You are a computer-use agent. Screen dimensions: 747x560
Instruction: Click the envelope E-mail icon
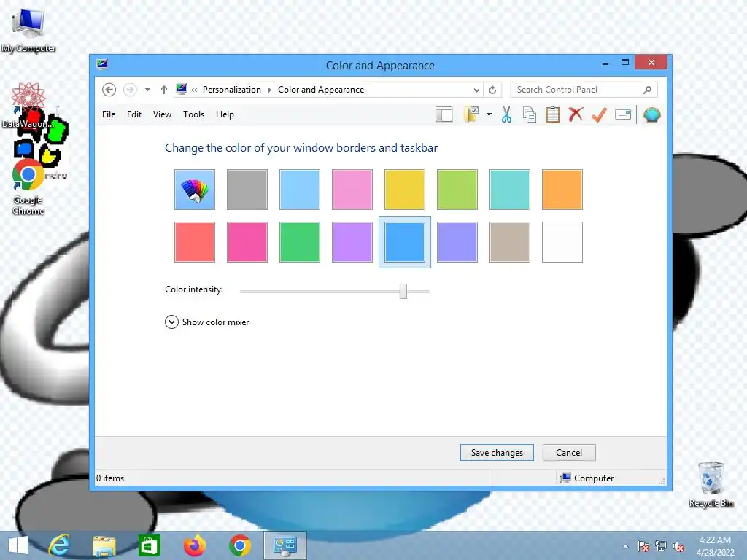tap(623, 114)
